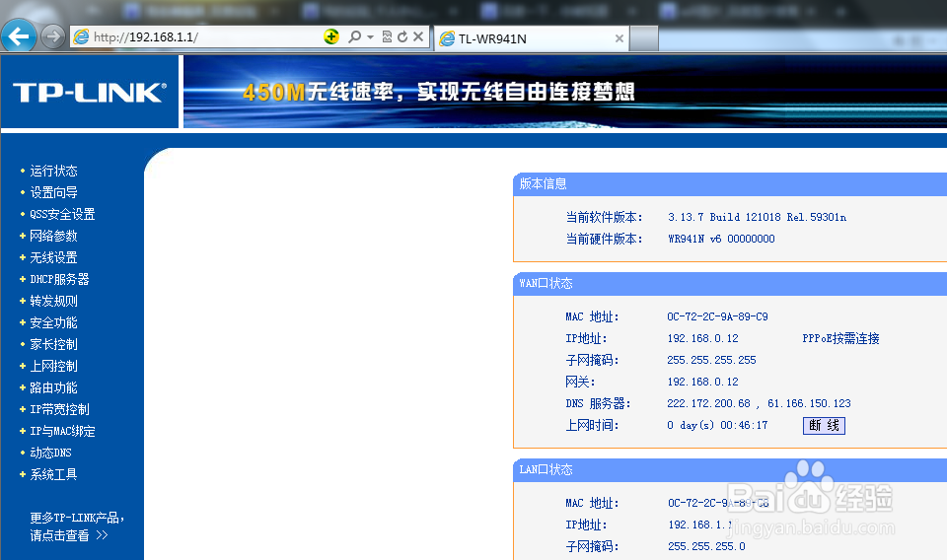The width and height of the screenshot is (947, 560).
Task: Click the green plus add-on icon in address bar
Action: [x=331, y=36]
